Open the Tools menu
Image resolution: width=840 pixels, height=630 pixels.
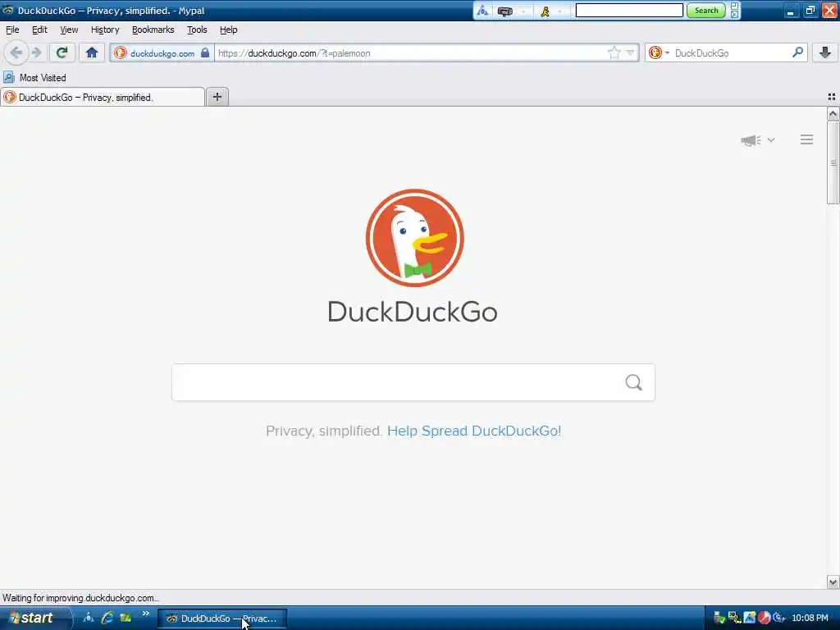[x=197, y=30]
